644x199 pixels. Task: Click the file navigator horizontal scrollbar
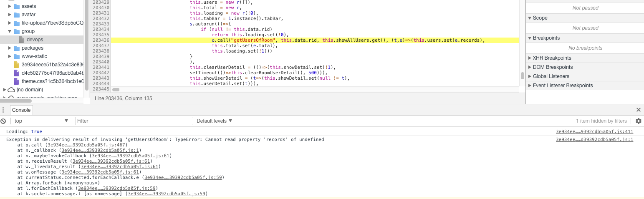click(x=15, y=101)
